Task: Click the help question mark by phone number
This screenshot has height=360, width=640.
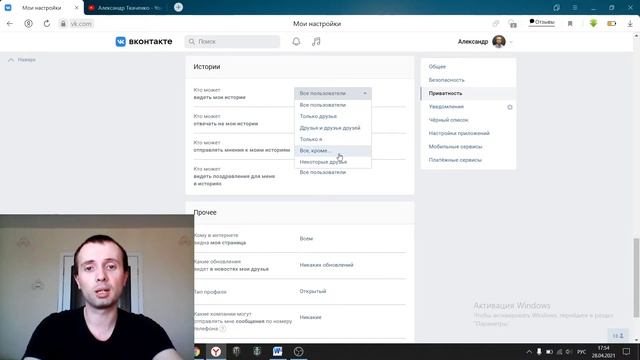Action: [x=223, y=329]
